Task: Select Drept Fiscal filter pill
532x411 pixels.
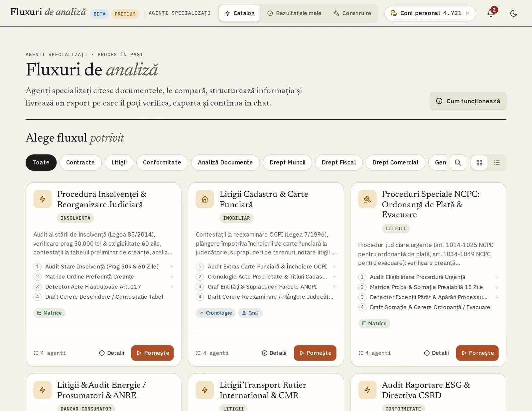Action: click(338, 162)
